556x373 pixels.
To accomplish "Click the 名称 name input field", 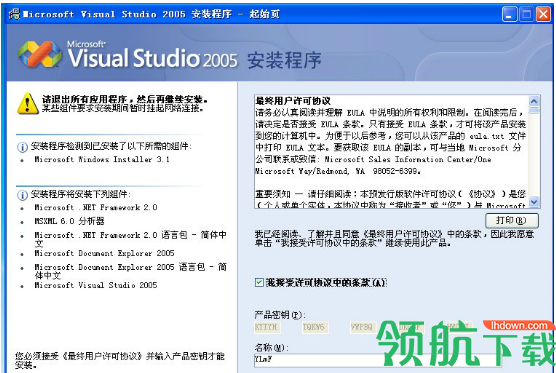I will [378, 360].
